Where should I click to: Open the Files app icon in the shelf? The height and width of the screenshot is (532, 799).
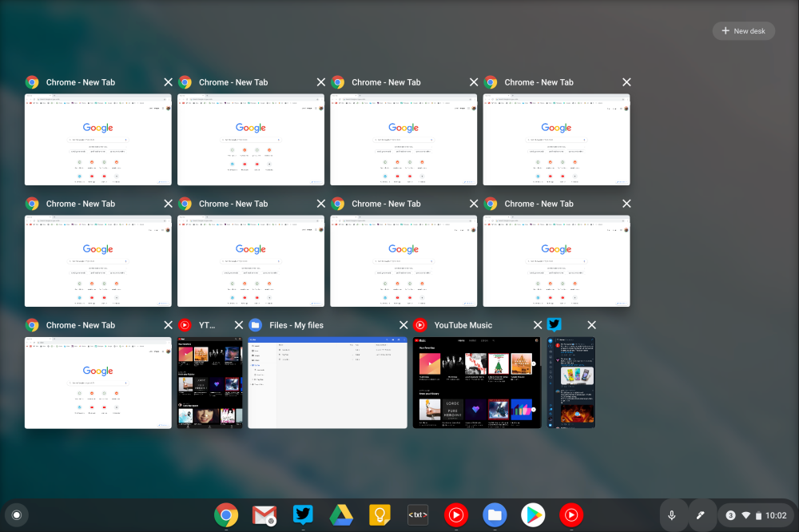point(495,515)
